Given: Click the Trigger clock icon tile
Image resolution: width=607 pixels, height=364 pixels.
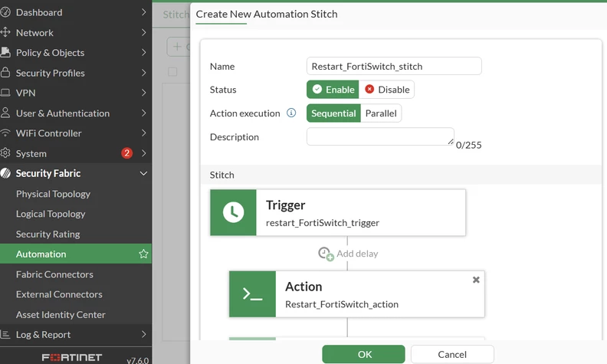Looking at the screenshot, I should click(233, 212).
